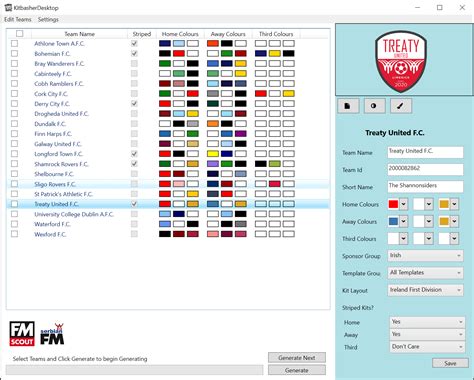
Task: Select the Sligo Rovers F.C. team name
Action: pos(55,184)
